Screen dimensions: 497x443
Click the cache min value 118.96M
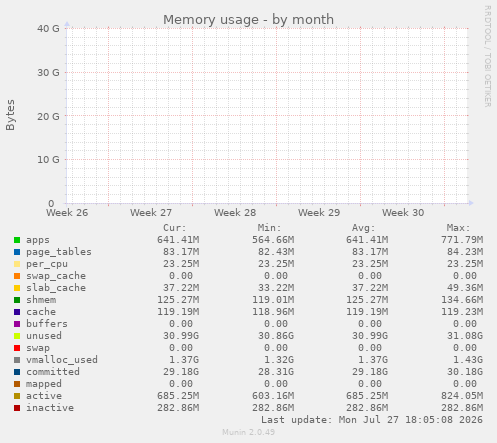point(273,312)
